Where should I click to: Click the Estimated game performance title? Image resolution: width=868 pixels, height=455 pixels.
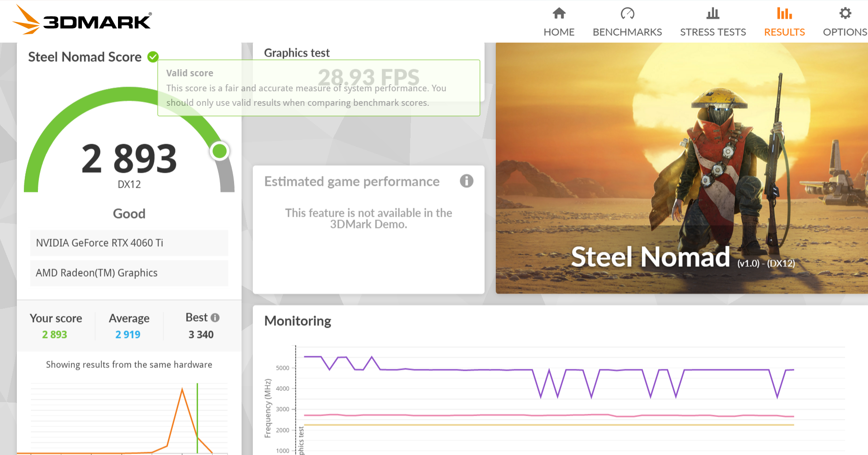(352, 182)
